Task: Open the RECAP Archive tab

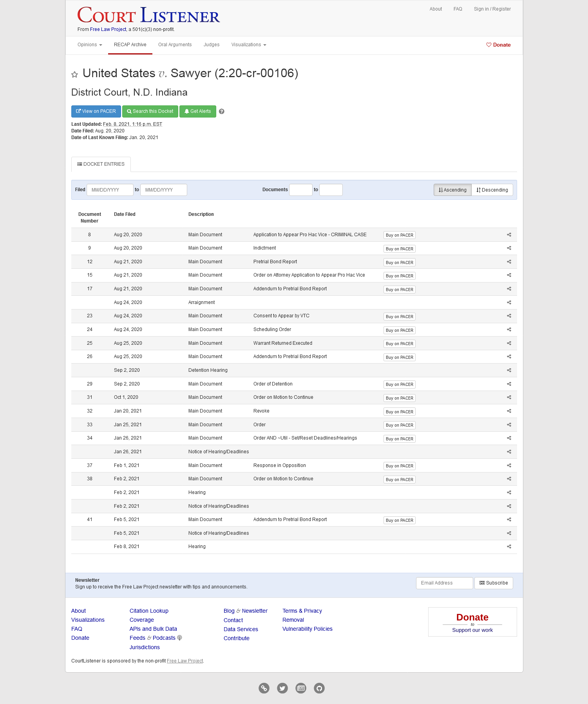Action: pyautogui.click(x=130, y=45)
